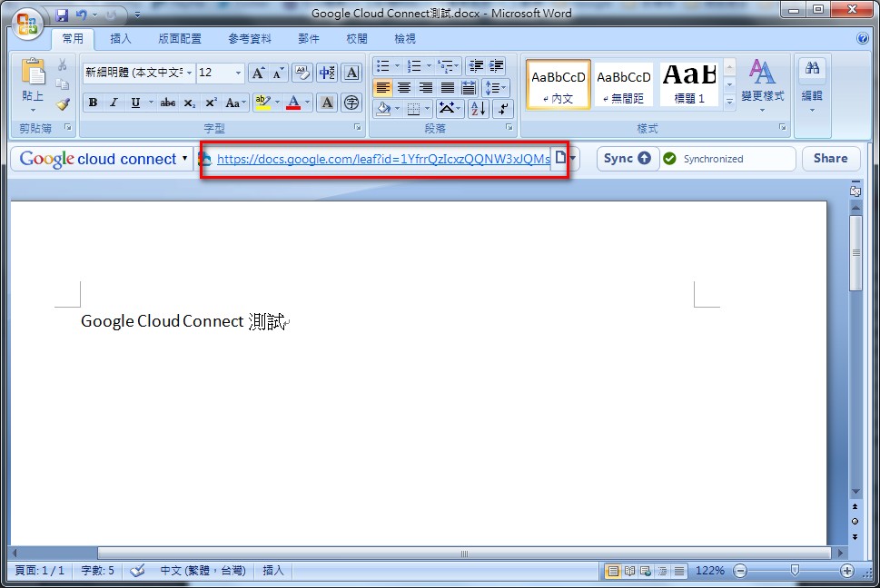Toggle subscript formatting
This screenshot has width=880, height=588.
(190, 103)
